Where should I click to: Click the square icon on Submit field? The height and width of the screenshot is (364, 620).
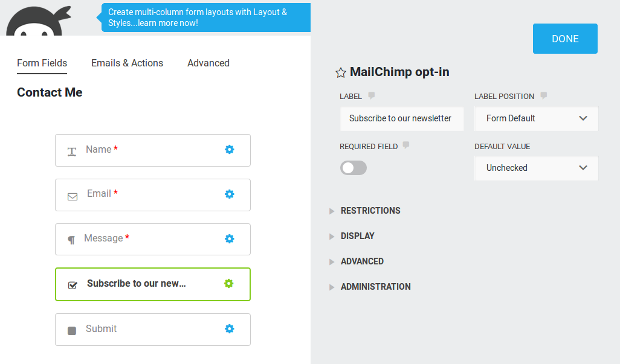71,330
